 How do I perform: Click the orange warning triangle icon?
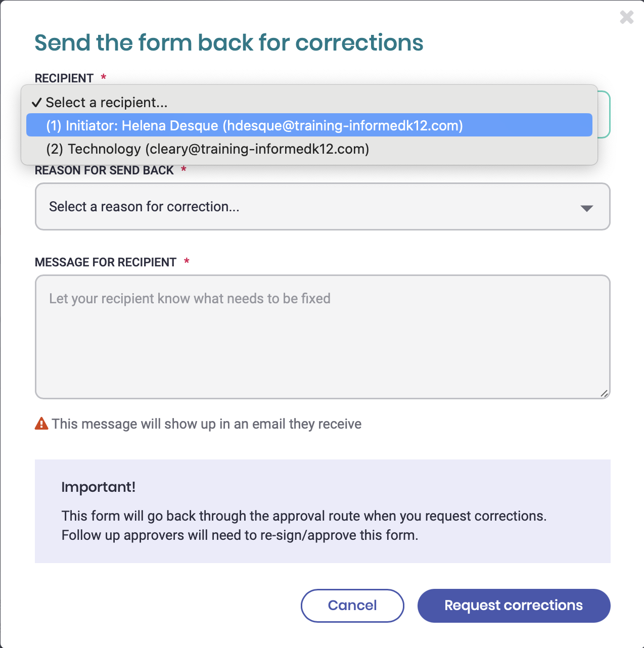point(41,424)
